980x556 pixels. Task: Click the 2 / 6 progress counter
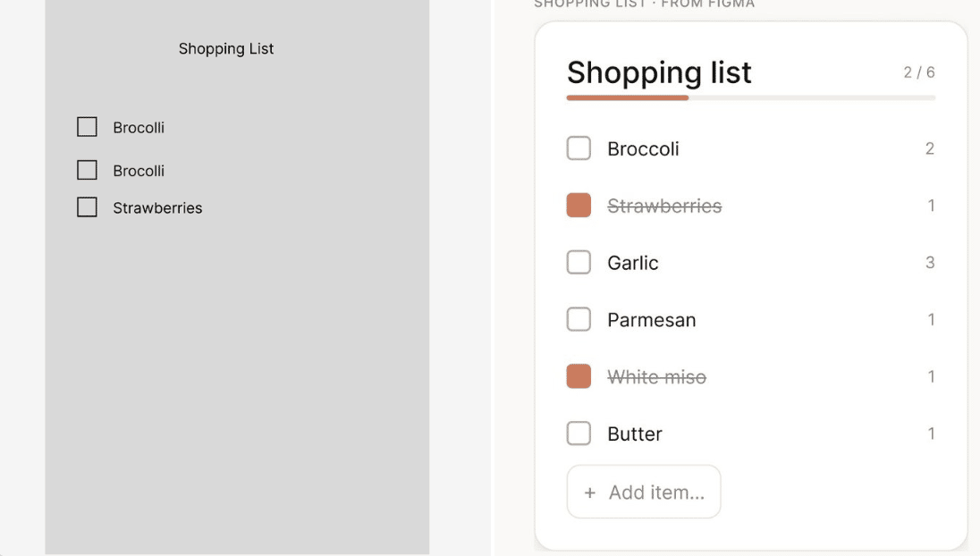point(918,72)
